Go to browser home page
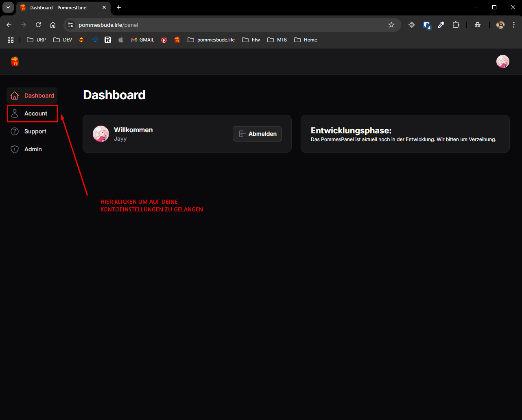Image resolution: width=522 pixels, height=420 pixels. [53, 25]
